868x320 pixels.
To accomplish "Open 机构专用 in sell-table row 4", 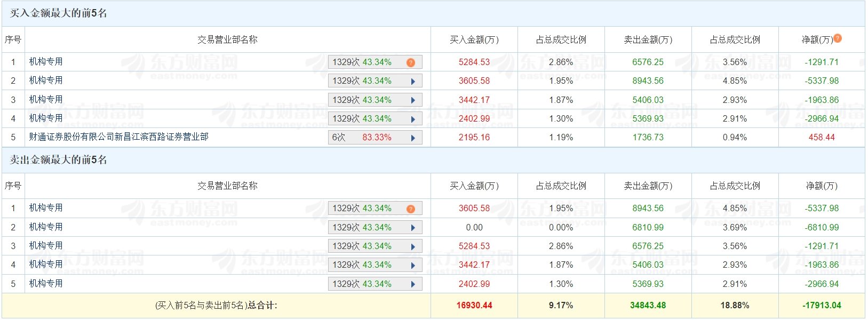I will [46, 265].
